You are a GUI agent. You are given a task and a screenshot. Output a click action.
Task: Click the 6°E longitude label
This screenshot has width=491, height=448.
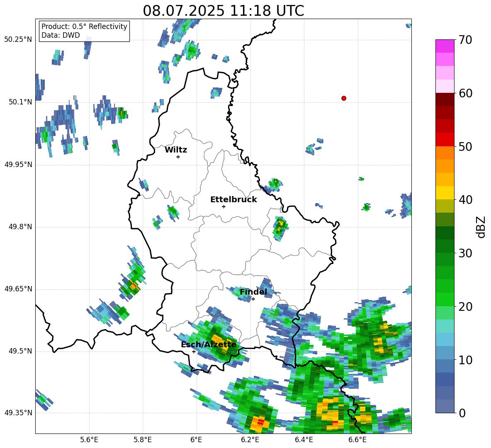click(x=196, y=440)
